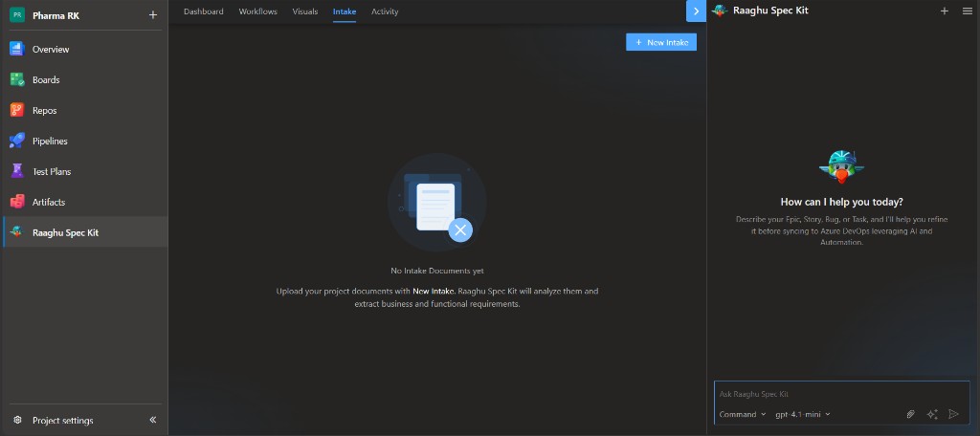Click 'How can I help you today?' heading
Screen dimensions: 980x436
842,202
